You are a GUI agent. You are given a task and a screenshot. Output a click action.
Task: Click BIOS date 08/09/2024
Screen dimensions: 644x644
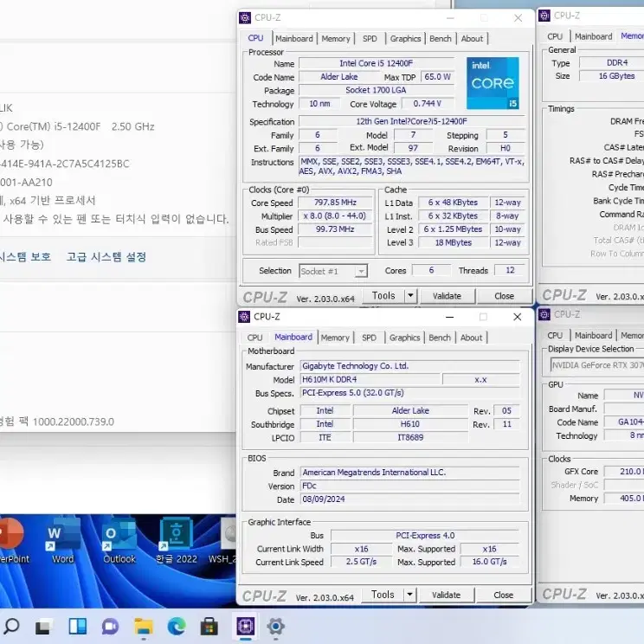coord(410,499)
